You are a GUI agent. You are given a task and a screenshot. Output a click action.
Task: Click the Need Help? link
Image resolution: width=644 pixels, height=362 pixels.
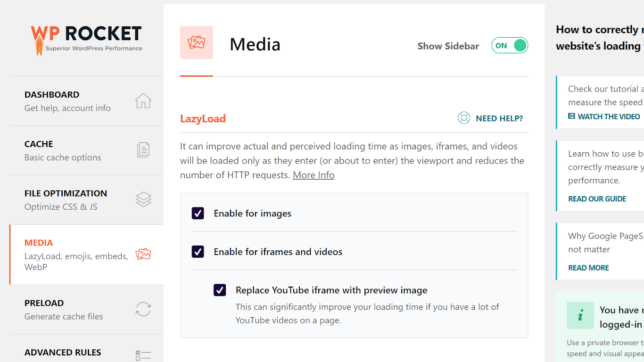[499, 118]
